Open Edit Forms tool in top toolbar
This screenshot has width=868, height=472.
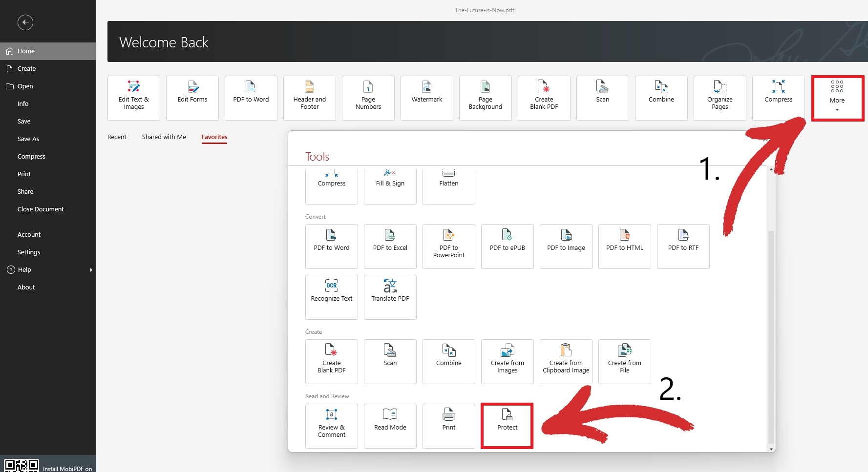[192, 98]
